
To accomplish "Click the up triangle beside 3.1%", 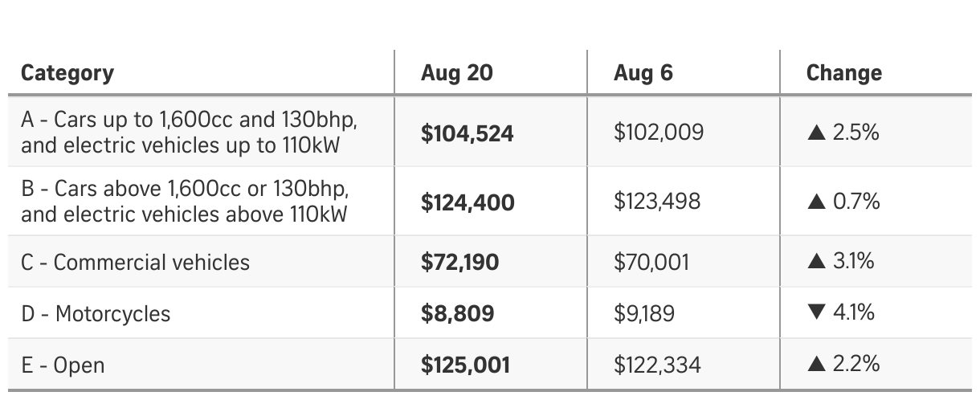I will (x=817, y=261).
